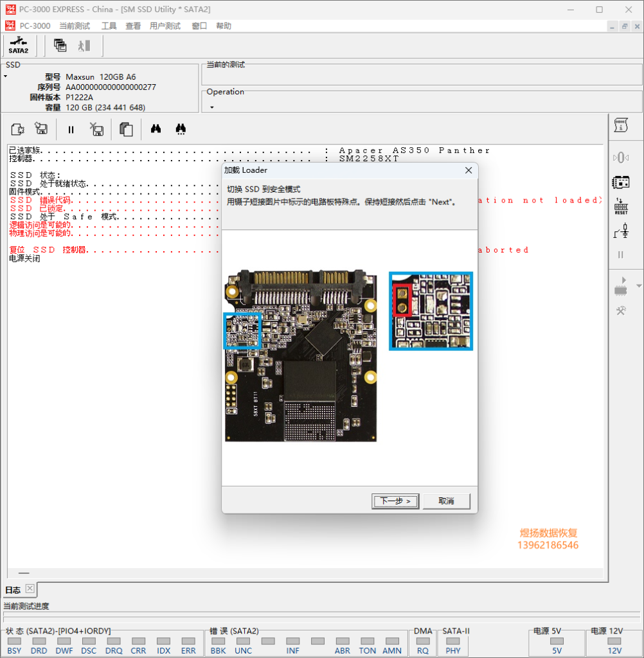Click the play chip sidebar icon

621,287
